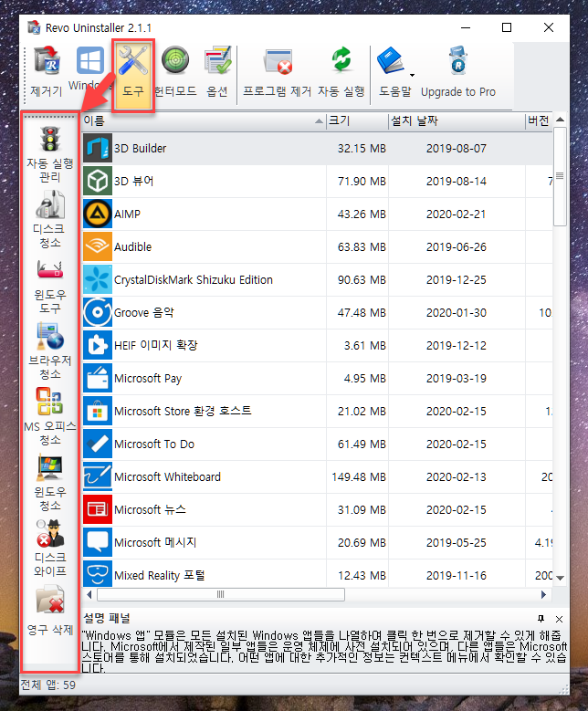Click the 2019-12-25 install date
Screen dimensions: 588x711
pos(456,280)
